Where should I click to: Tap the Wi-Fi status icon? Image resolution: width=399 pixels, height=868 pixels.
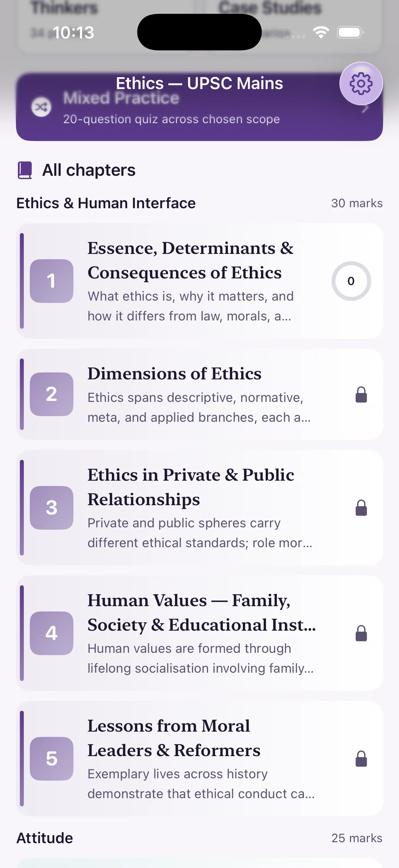coord(321,32)
